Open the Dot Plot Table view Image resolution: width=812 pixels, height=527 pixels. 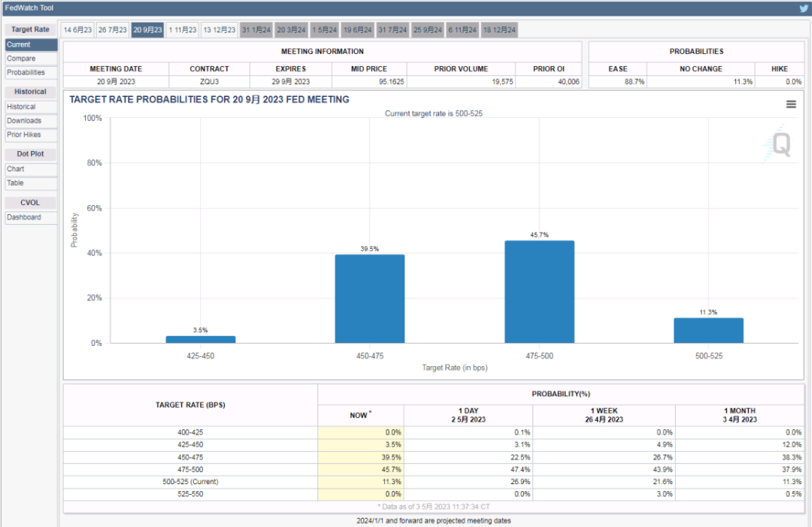click(31, 183)
